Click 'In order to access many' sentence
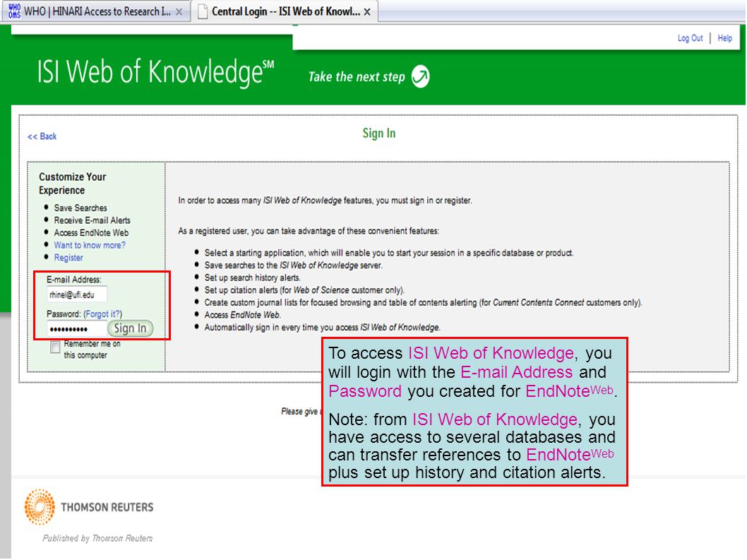Image resolution: width=747 pixels, height=560 pixels. click(x=325, y=200)
